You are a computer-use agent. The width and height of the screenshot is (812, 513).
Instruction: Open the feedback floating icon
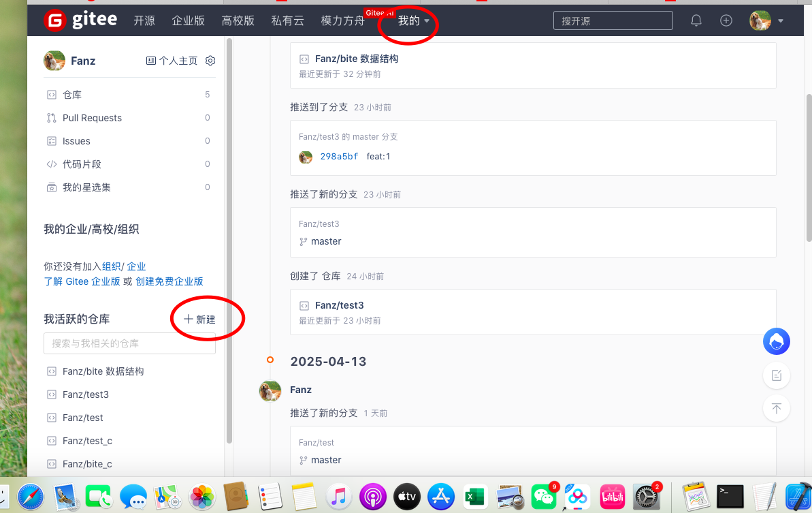(776, 375)
